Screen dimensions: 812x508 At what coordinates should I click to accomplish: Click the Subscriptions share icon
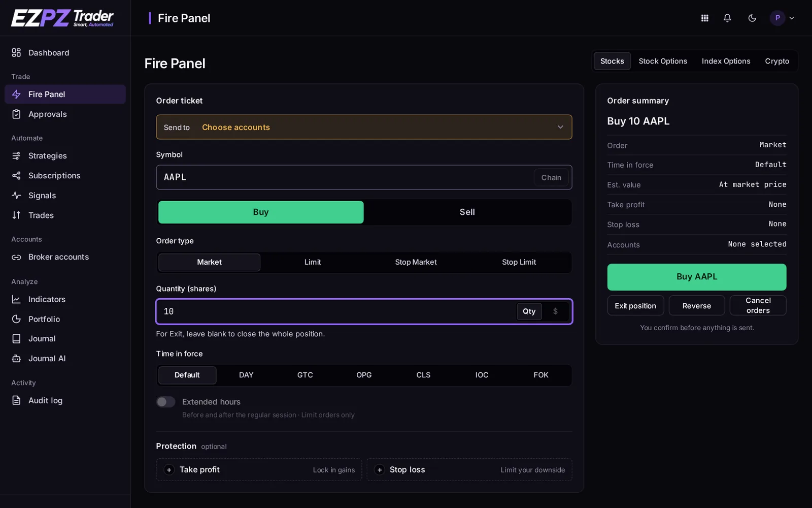(16, 176)
